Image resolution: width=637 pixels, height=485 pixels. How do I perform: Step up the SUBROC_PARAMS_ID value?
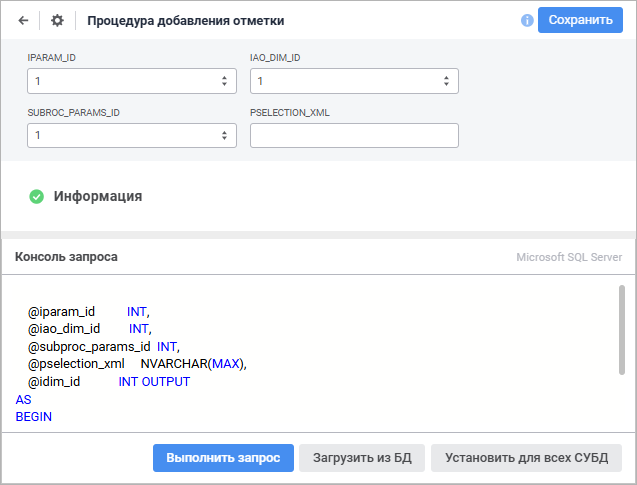click(x=224, y=132)
